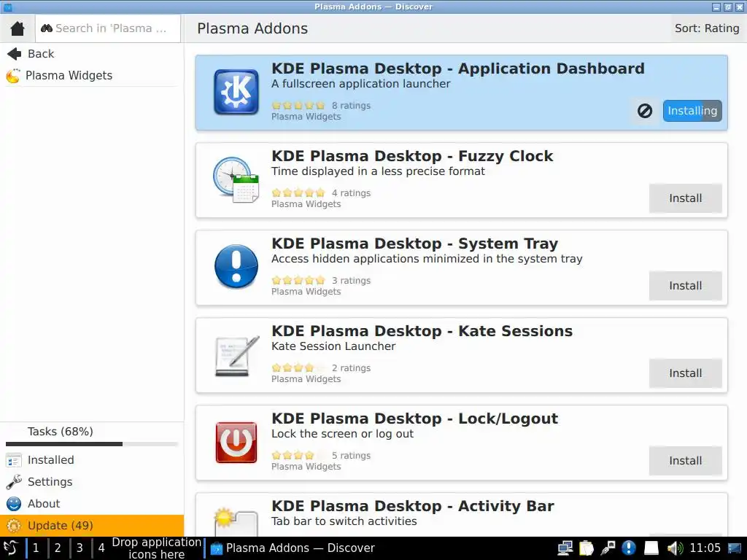The height and width of the screenshot is (560, 747).
Task: Click the 4 ratings stars of Fuzzy Clock
Action: [298, 192]
